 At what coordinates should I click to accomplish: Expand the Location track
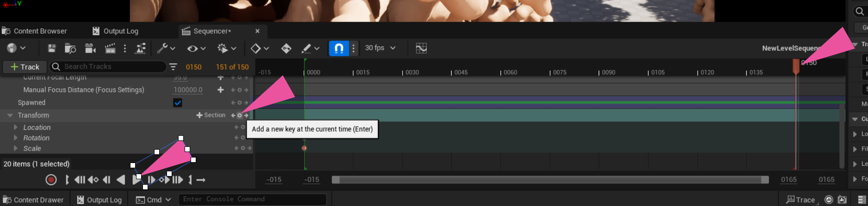pyautogui.click(x=16, y=127)
